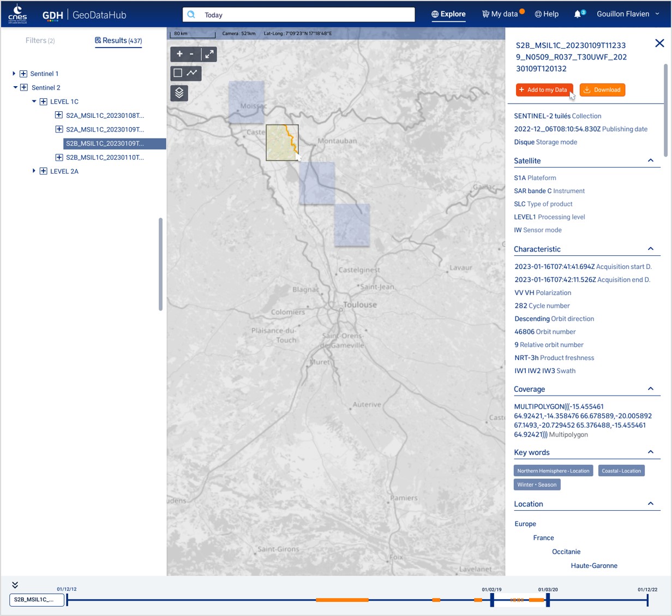This screenshot has width=672, height=616.
Task: Click the plus box of S2B_MSIL1C_20230110T
Action: coord(59,157)
